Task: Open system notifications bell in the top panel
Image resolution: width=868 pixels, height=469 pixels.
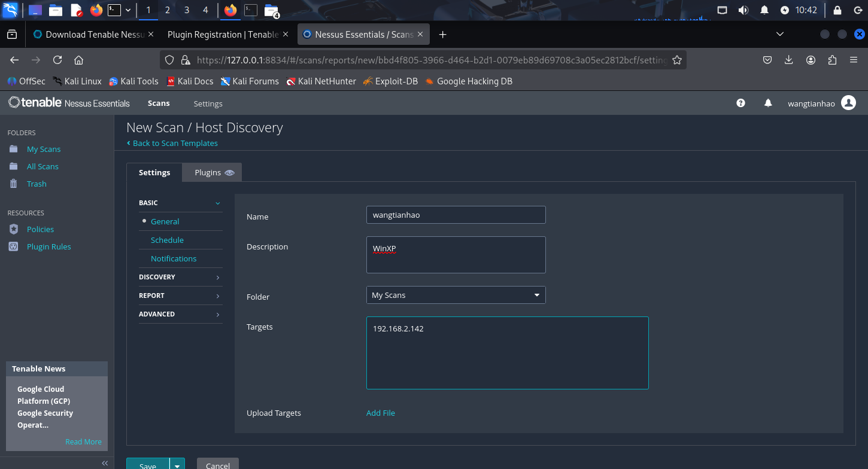Action: (x=764, y=10)
